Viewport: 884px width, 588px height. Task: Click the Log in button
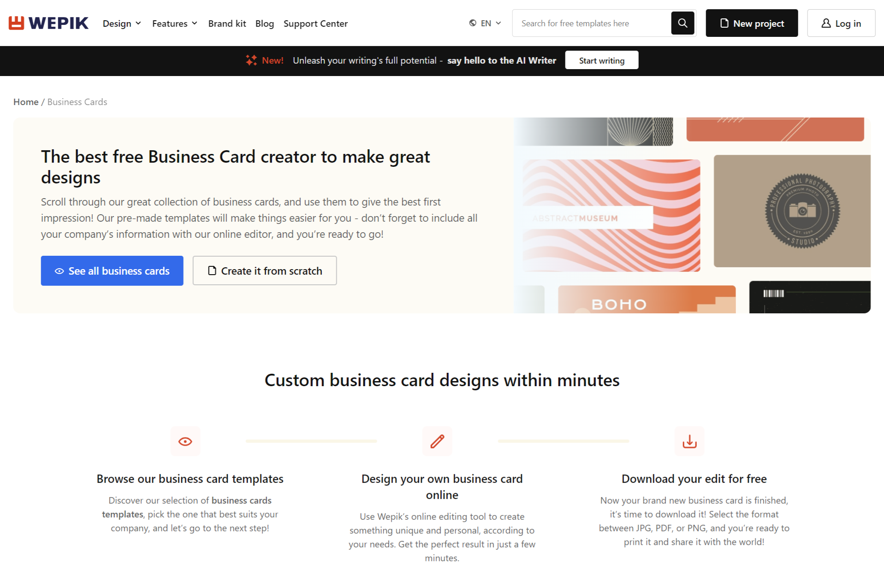pos(841,23)
